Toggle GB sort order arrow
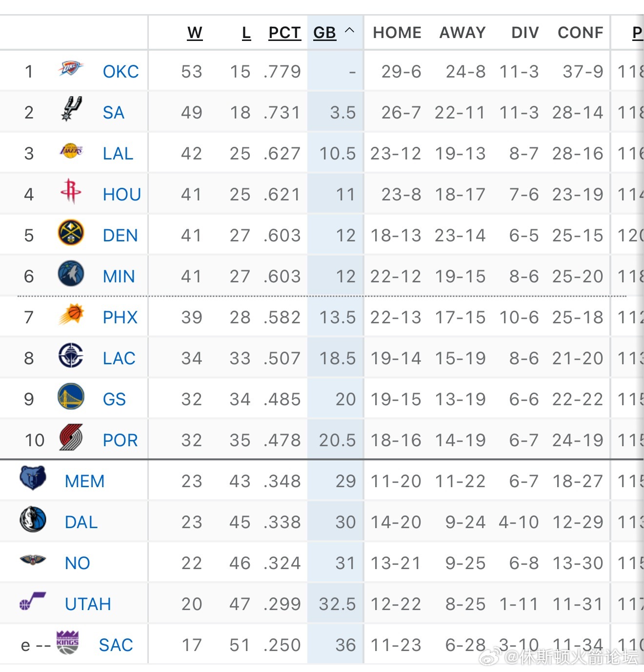This screenshot has height=672, width=644. tap(349, 31)
